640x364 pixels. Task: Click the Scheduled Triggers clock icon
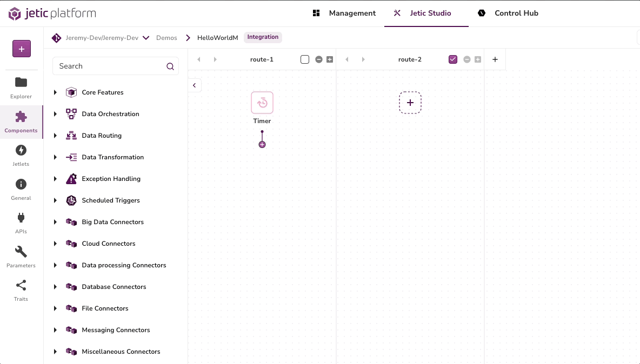tap(71, 200)
